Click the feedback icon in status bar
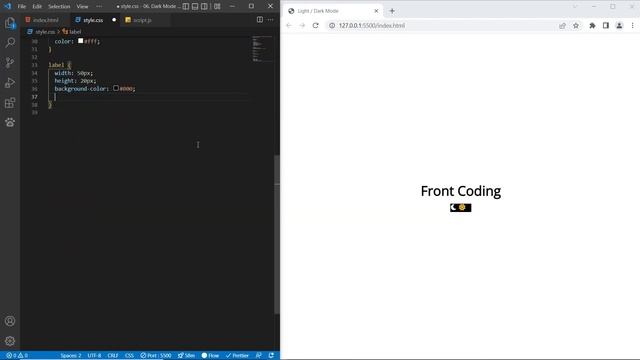640x360 pixels. coord(258,356)
